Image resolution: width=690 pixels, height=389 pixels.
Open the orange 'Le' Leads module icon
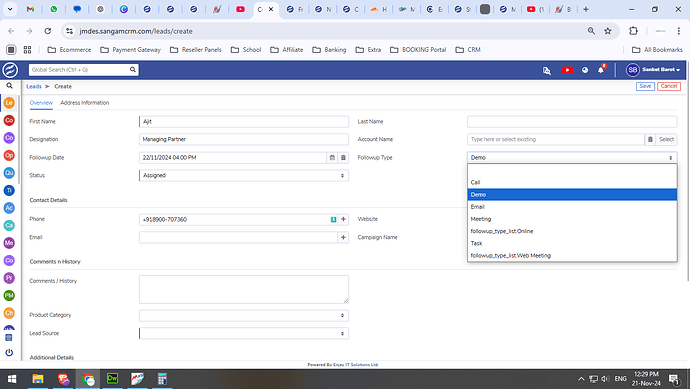pyautogui.click(x=9, y=103)
